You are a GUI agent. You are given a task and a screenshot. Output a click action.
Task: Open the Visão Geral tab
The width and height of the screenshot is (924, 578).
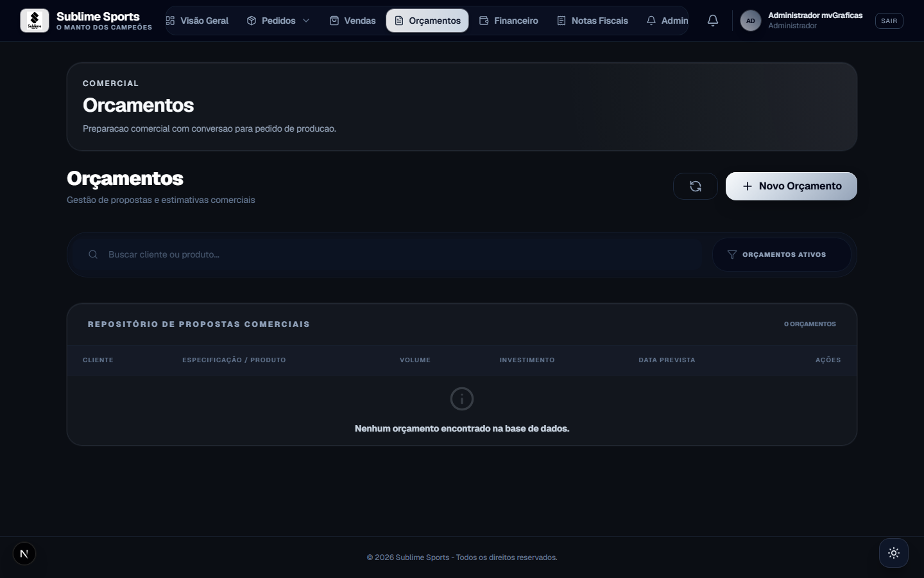pyautogui.click(x=197, y=21)
